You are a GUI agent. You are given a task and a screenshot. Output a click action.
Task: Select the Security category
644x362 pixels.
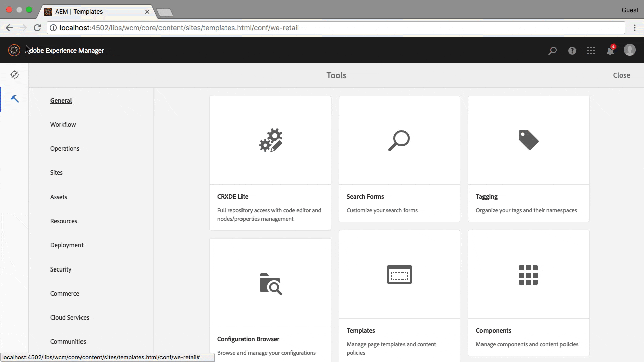pos(61,269)
